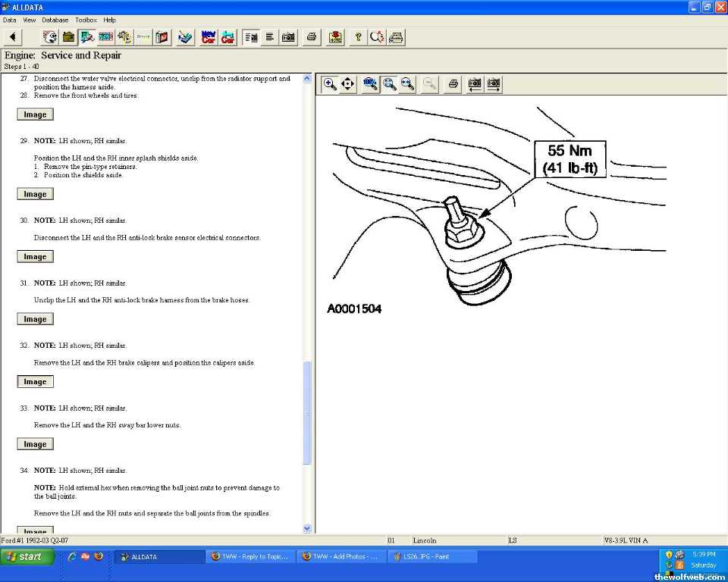Go to next image with right-arrow camera

[x=494, y=84]
